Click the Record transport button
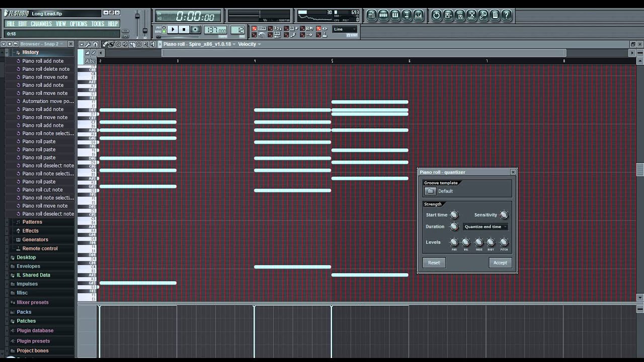 point(195,29)
